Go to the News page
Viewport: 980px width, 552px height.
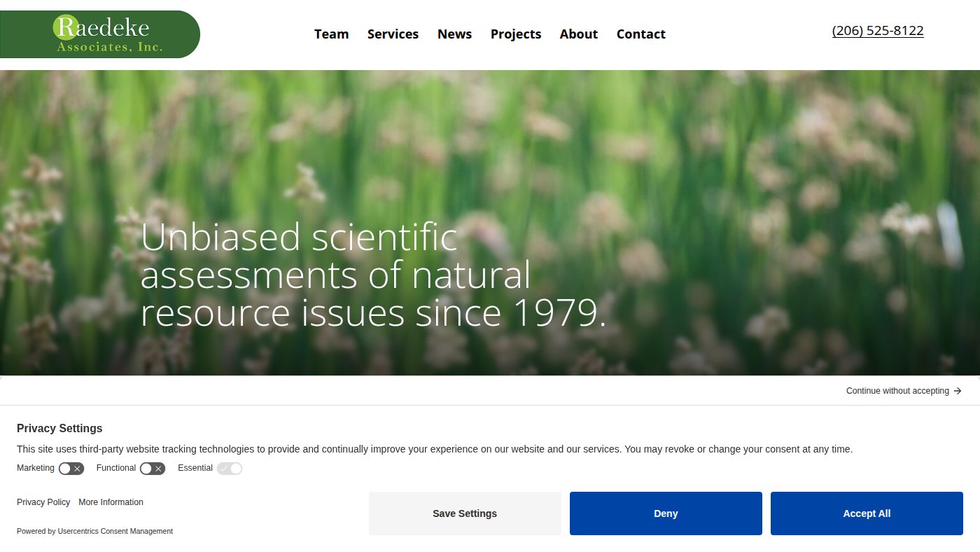pyautogui.click(x=454, y=34)
